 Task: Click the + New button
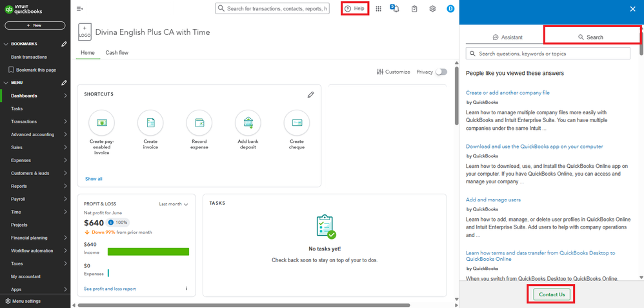coord(35,25)
